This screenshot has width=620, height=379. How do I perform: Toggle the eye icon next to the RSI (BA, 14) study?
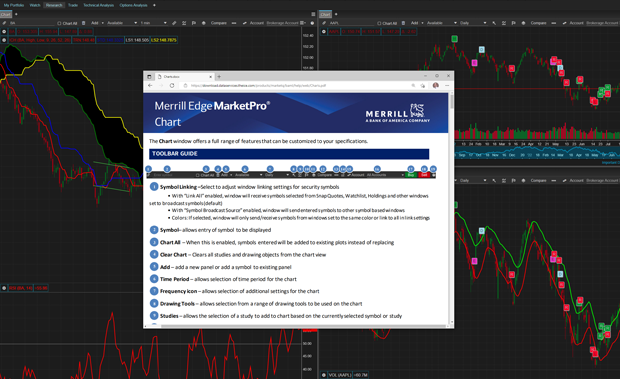(4, 288)
